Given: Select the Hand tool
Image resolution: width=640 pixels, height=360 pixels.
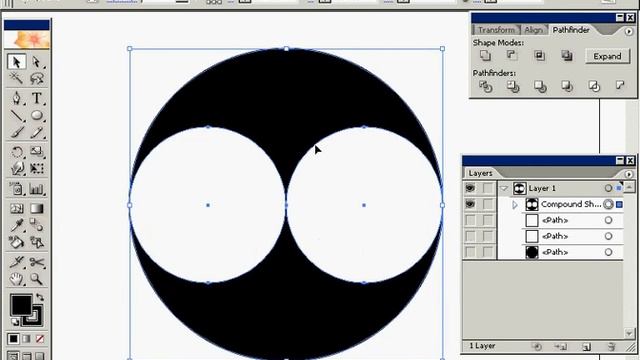Looking at the screenshot, I should [x=16, y=279].
